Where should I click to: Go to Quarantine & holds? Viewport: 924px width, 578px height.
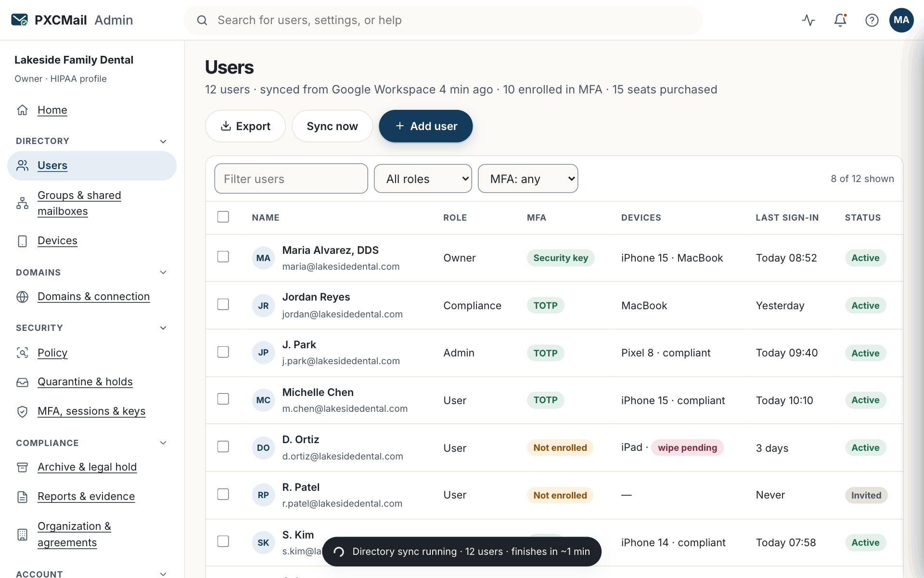pyautogui.click(x=85, y=382)
